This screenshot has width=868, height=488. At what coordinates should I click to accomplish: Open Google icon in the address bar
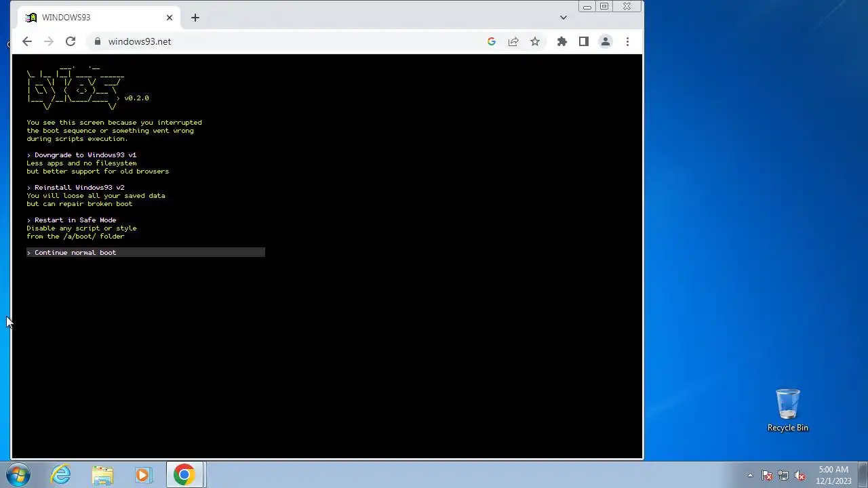point(492,41)
